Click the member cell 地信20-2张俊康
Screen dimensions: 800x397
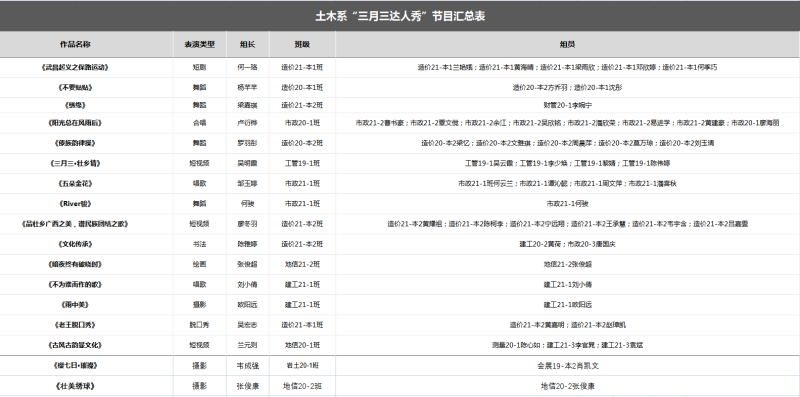coord(567,386)
